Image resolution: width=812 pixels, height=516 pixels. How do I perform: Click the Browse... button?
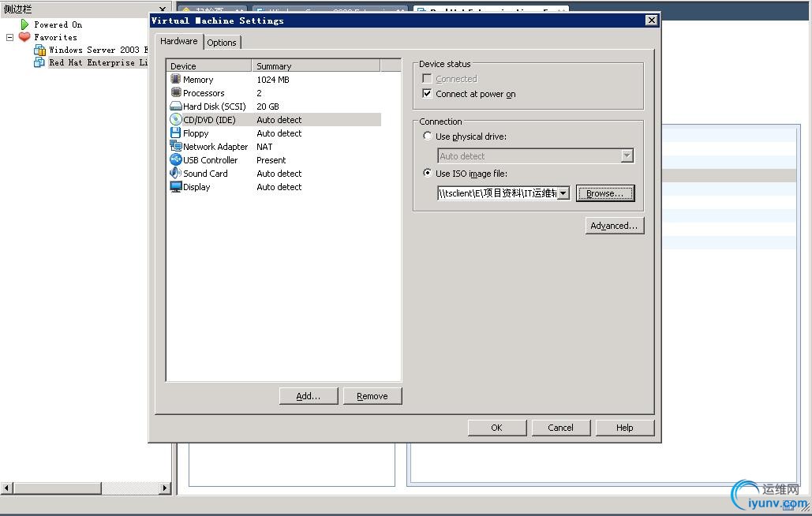pos(605,193)
